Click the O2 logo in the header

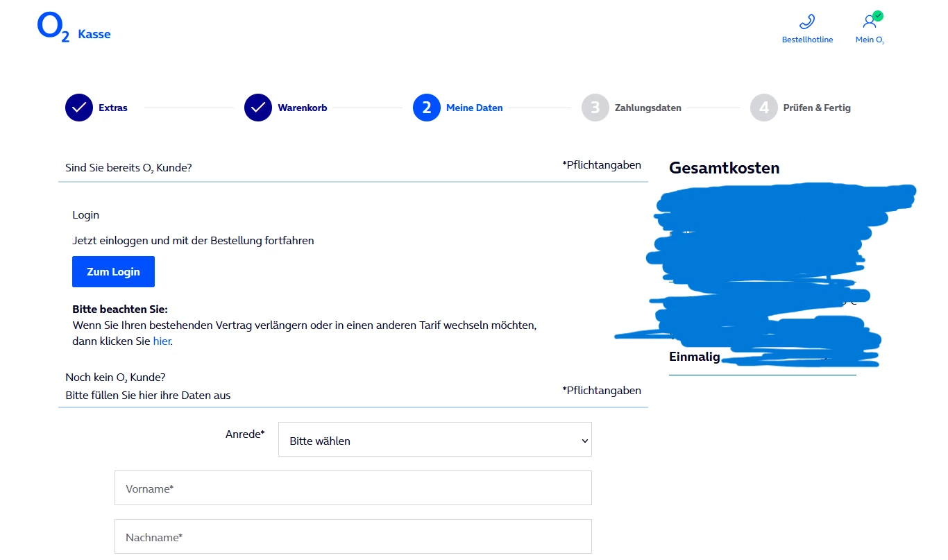click(53, 28)
